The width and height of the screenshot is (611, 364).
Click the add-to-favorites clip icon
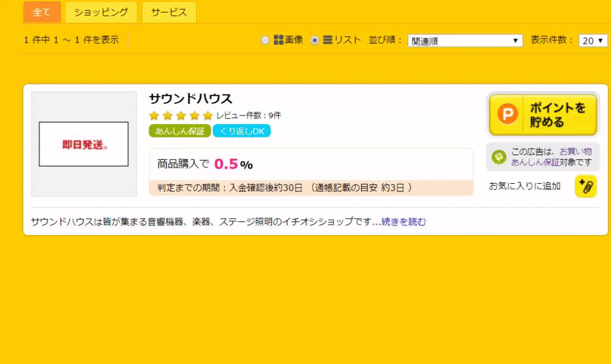(586, 186)
